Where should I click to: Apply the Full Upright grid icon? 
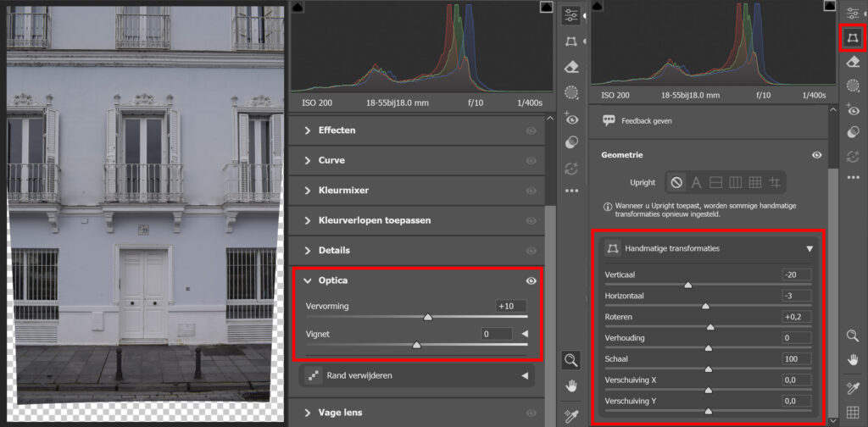[x=754, y=182]
